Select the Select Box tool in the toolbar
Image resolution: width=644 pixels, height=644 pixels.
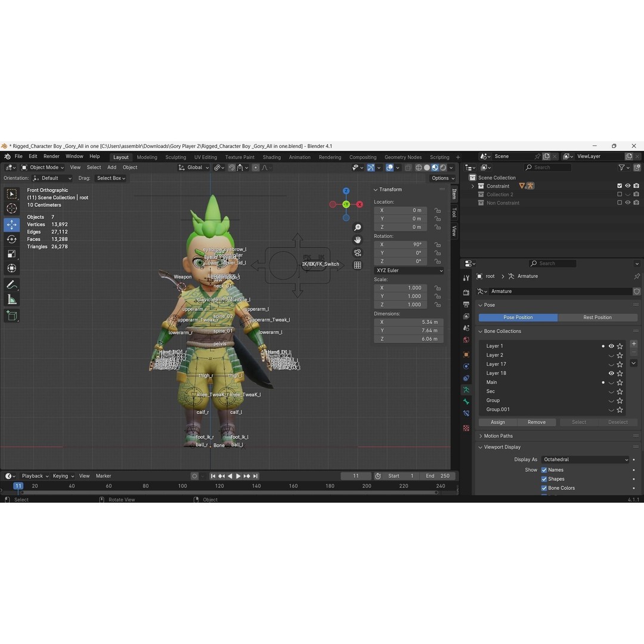(11, 194)
